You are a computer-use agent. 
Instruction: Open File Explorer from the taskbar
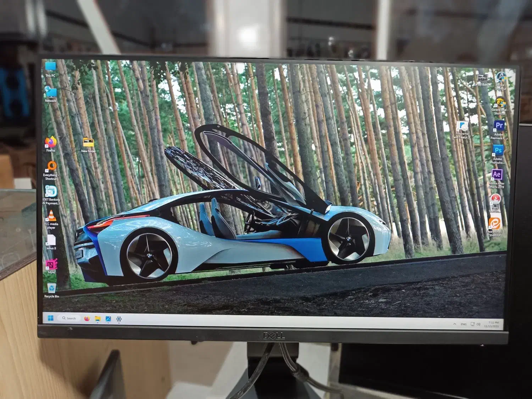coord(98,319)
